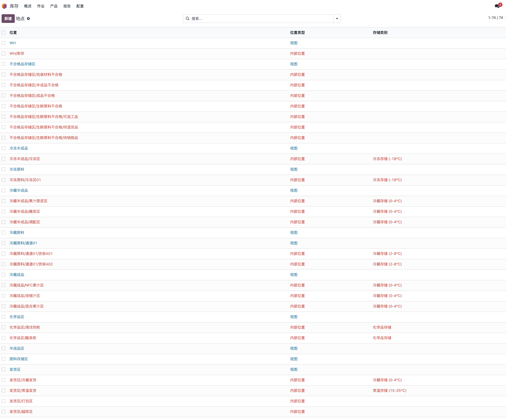Viewport: 506px width, 420px height.
Task: Open 不合格品存储区/生鲜原料不合格/待销毁品 row
Action: (44, 138)
